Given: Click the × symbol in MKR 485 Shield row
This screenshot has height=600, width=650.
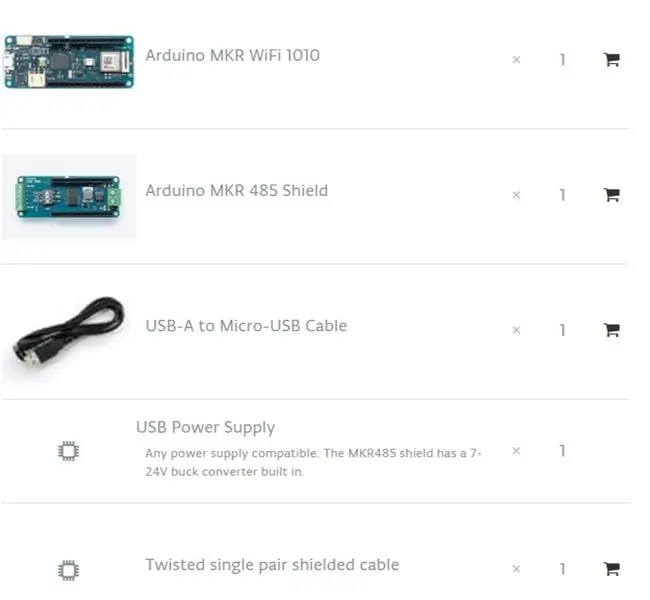Looking at the screenshot, I should click(x=516, y=195).
